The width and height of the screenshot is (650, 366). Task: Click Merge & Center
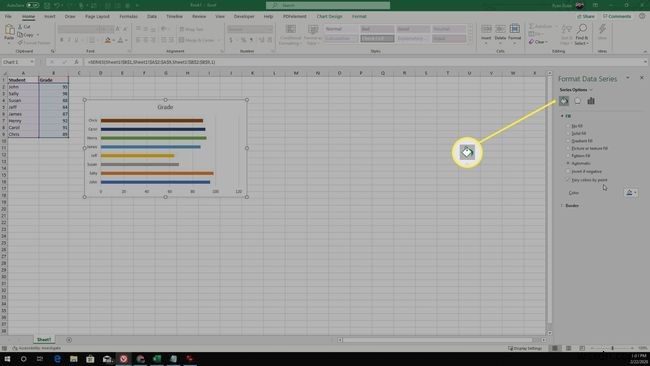point(196,40)
